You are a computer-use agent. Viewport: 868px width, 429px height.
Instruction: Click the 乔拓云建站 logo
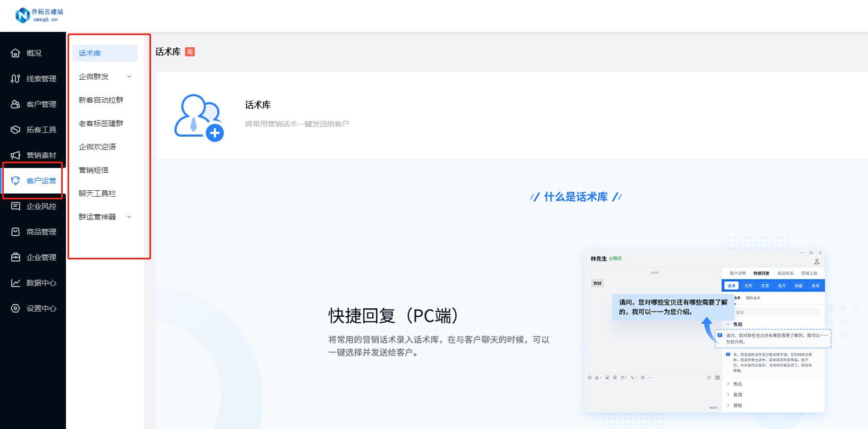click(x=39, y=15)
